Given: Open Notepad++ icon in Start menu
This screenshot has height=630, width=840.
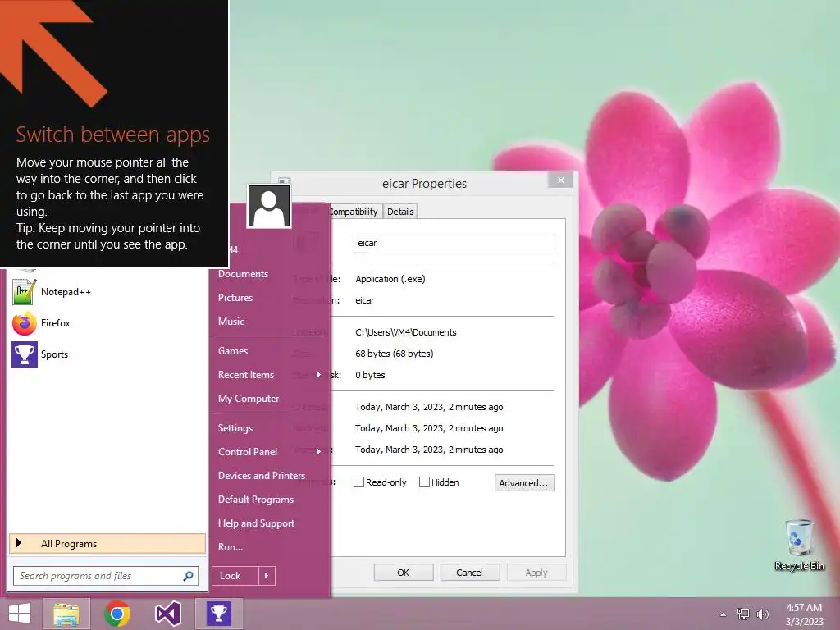Looking at the screenshot, I should [24, 292].
